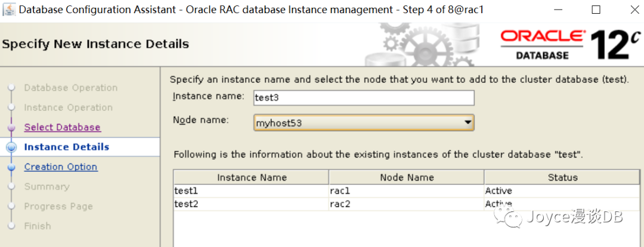Screen dimensions: 644x247
Task: Click the Instance Details step bullet
Action: [11, 147]
